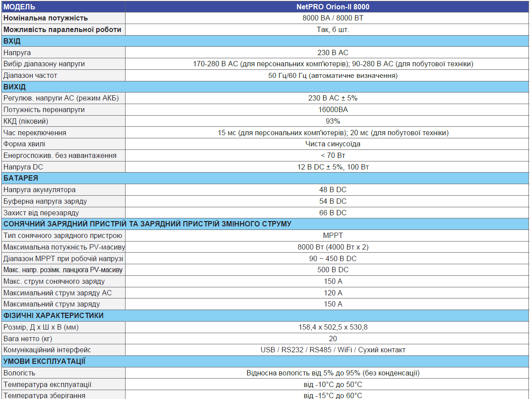Select the Чиста синусоїда waveform value
This screenshot has height=399, width=532.
click(x=333, y=144)
